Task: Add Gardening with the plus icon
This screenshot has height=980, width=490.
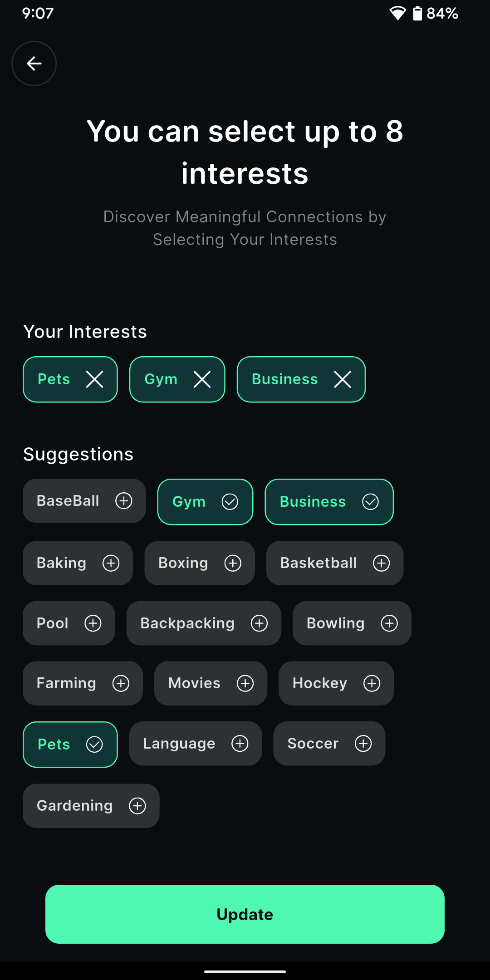Action: 137,806
